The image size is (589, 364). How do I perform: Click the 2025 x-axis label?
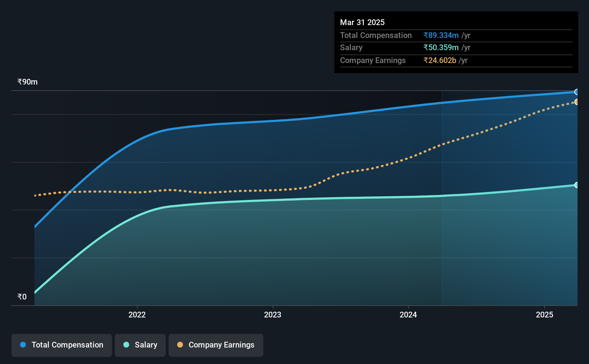[545, 315]
